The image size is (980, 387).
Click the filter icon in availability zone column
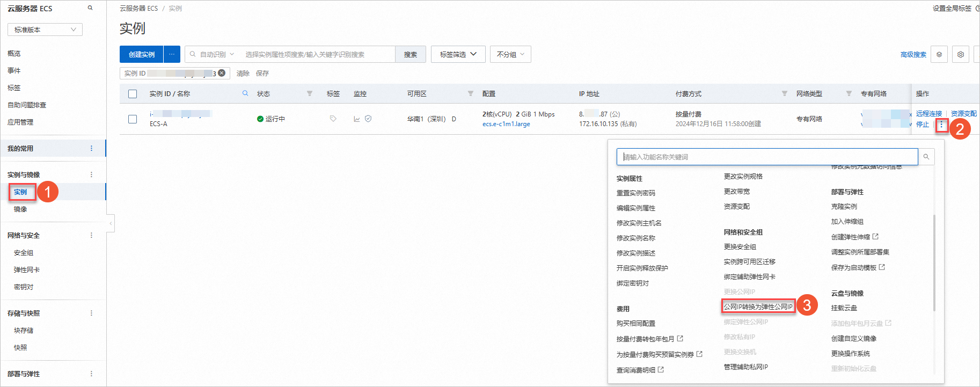click(x=471, y=93)
